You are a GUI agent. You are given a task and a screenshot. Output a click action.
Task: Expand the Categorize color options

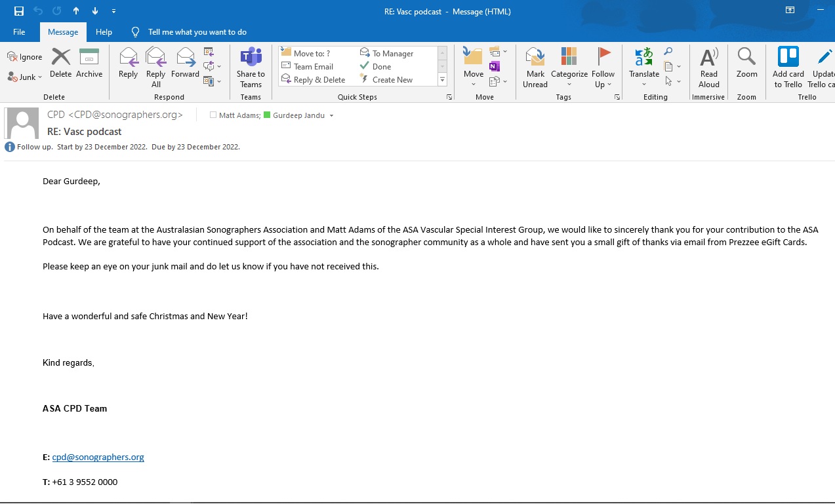[x=569, y=84]
